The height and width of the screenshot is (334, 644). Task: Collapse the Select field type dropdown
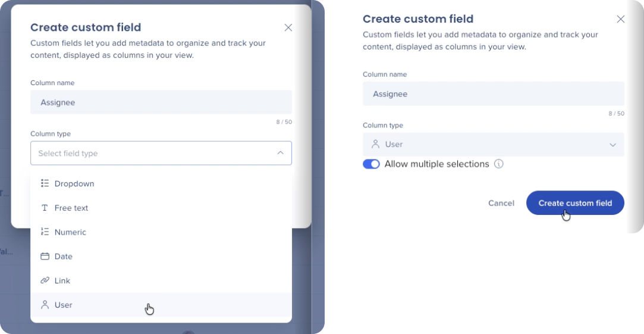161,153
